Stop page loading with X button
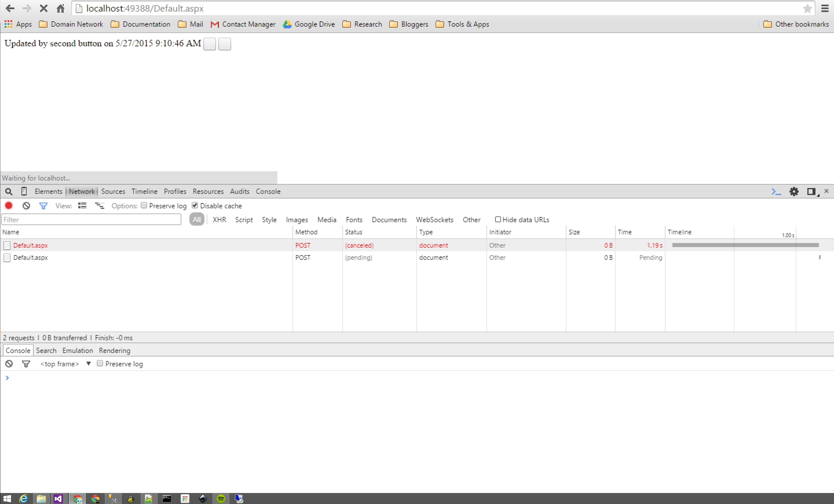834x504 pixels. 43,8
